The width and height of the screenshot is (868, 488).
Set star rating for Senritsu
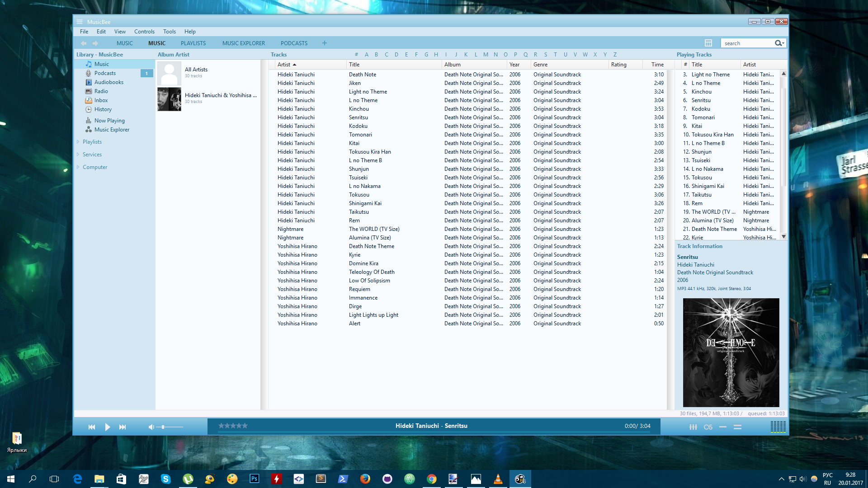233,426
